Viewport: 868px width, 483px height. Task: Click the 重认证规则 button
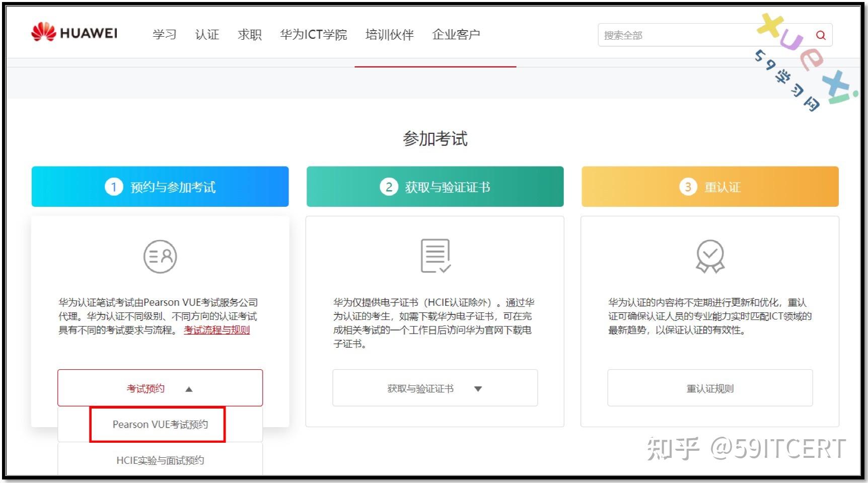pyautogui.click(x=709, y=388)
